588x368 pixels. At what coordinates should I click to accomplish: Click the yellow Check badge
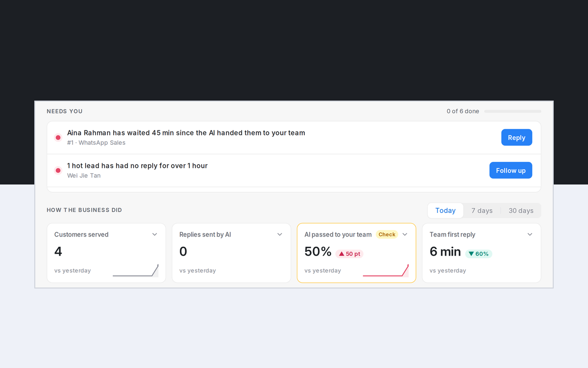[x=387, y=235]
